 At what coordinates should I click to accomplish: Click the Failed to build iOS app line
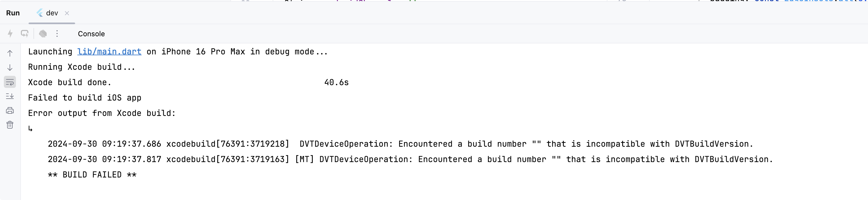click(84, 98)
